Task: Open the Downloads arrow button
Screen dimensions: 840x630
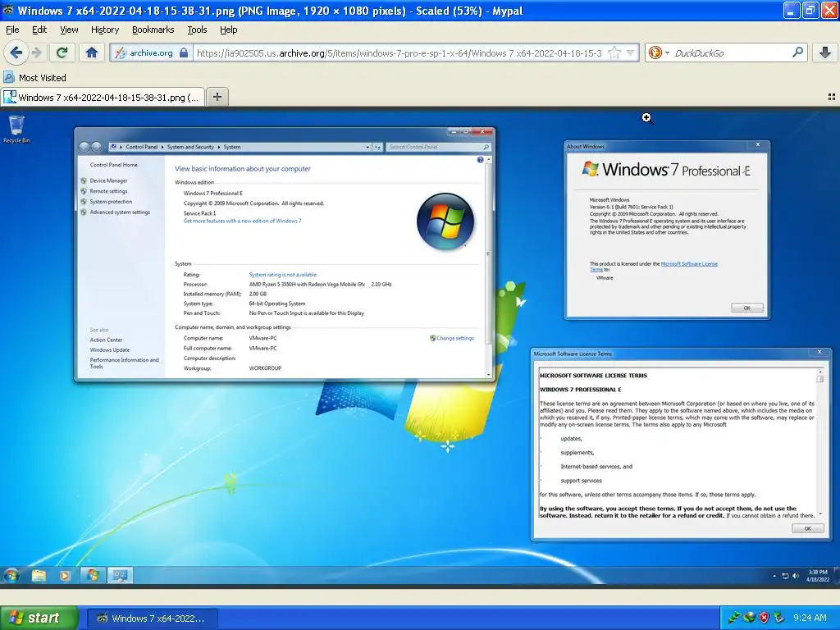Action: pyautogui.click(x=825, y=52)
